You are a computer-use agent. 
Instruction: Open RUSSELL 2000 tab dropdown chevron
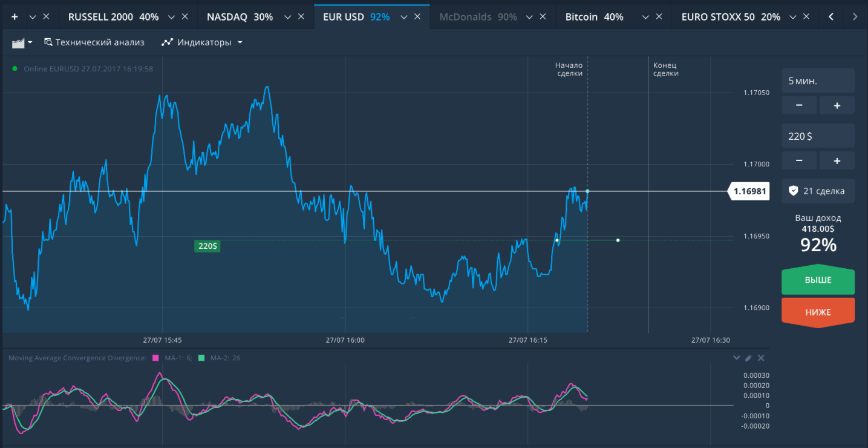[x=171, y=17]
